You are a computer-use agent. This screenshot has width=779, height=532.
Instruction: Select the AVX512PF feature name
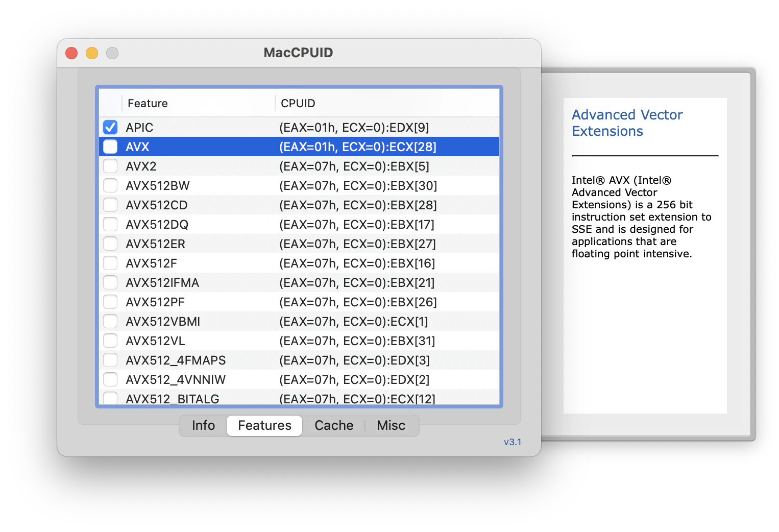click(155, 302)
